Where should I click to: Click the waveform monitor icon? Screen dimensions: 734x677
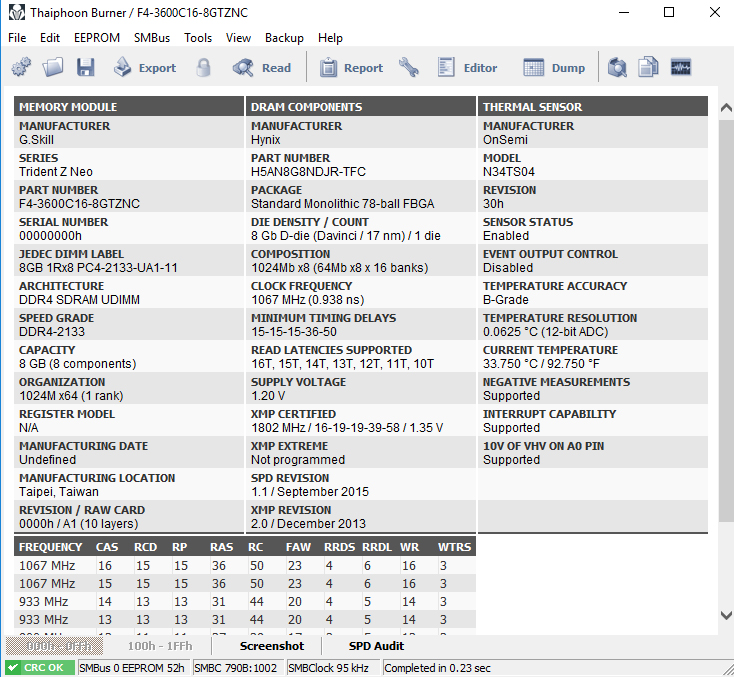pos(681,67)
